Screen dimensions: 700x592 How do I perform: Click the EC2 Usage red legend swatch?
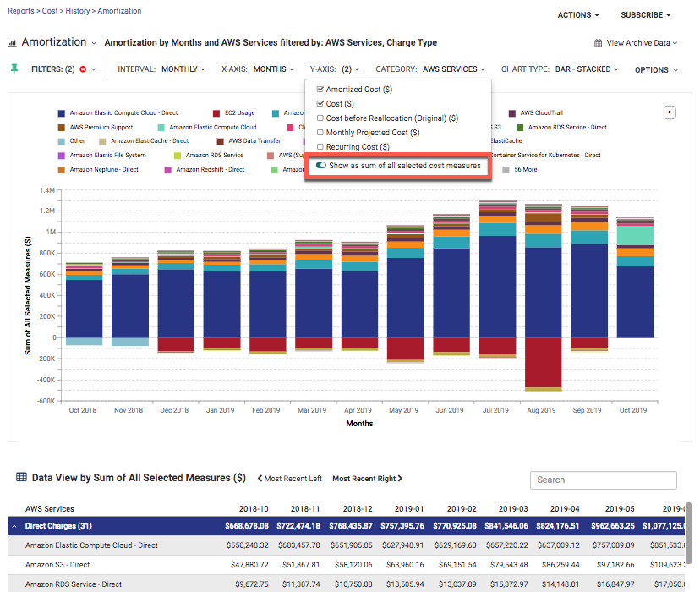click(x=216, y=113)
